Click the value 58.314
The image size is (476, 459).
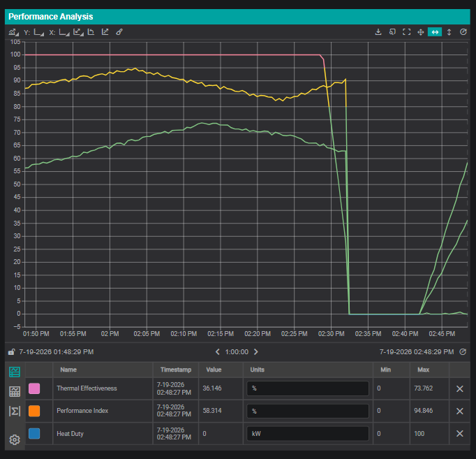coord(212,411)
